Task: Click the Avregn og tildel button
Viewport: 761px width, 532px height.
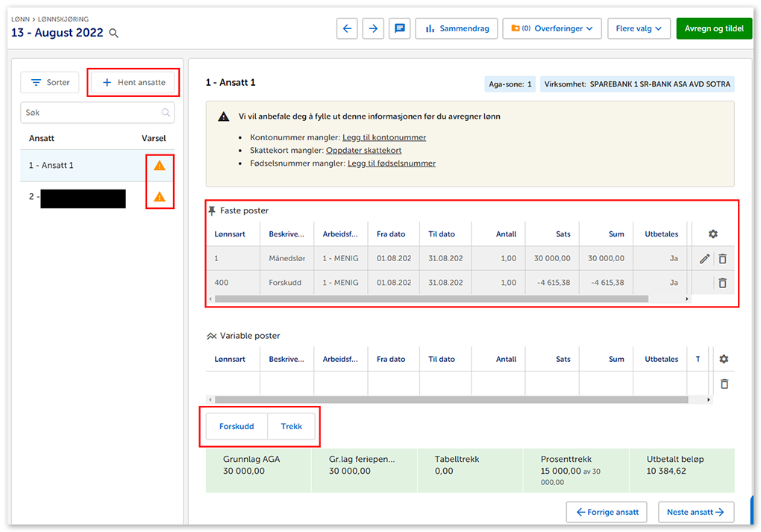Action: [x=713, y=28]
